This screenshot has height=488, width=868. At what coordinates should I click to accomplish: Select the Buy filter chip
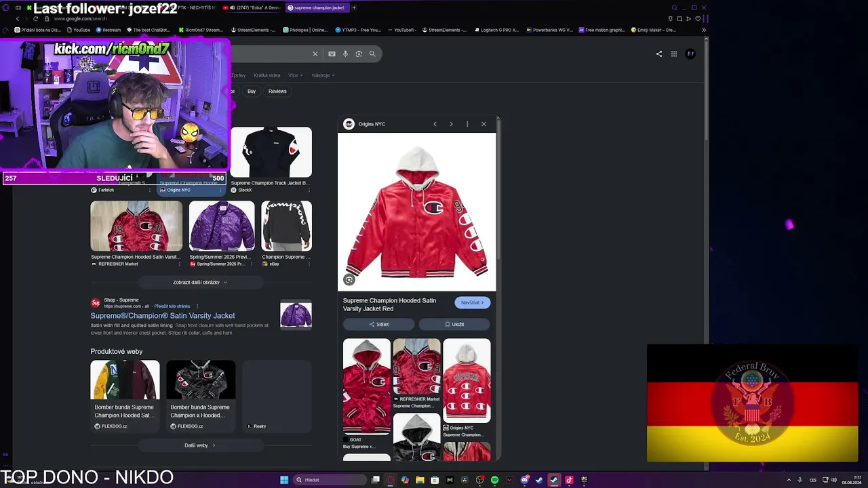252,91
